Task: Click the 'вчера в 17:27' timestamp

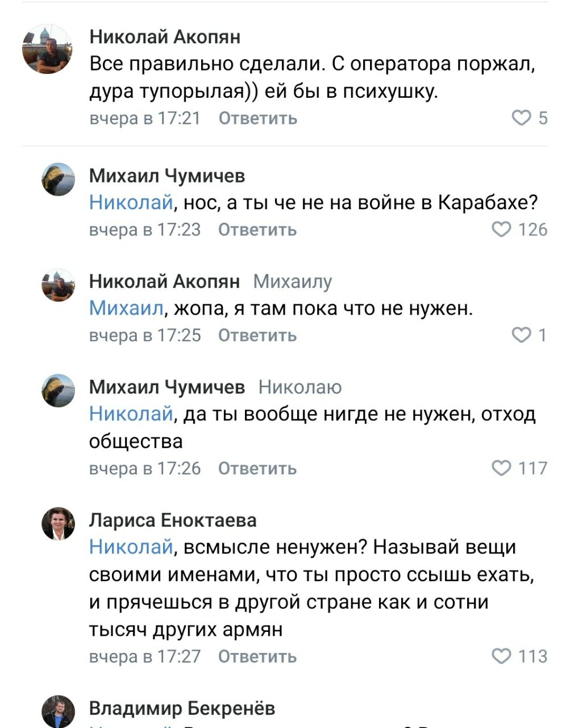Action: point(145,657)
